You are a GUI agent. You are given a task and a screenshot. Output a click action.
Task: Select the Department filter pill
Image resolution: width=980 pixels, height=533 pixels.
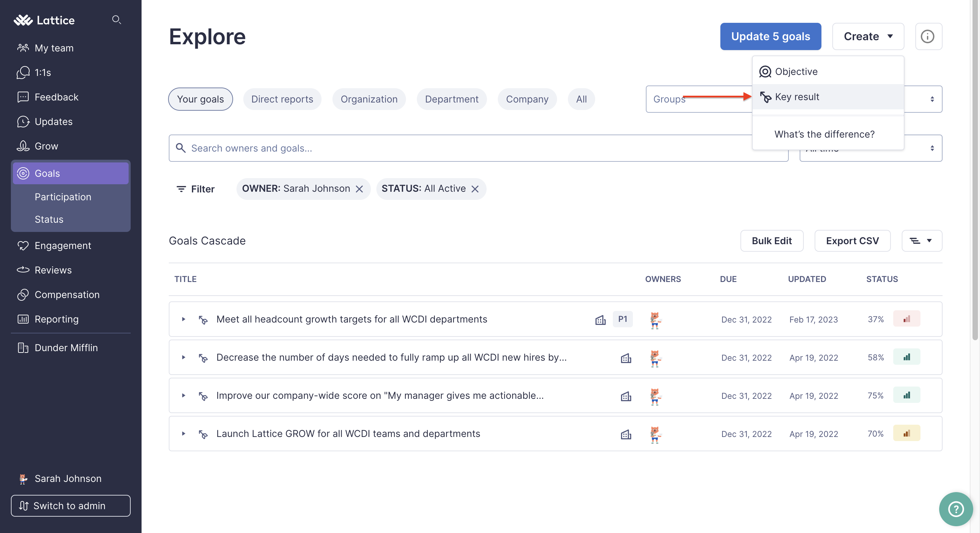(x=452, y=99)
